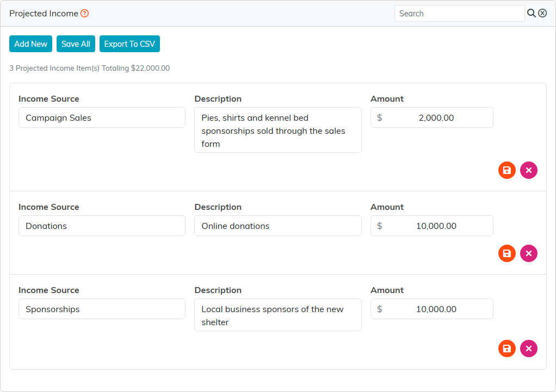Save the Donations income row
Viewport: 556px width, 392px height.
tap(506, 253)
